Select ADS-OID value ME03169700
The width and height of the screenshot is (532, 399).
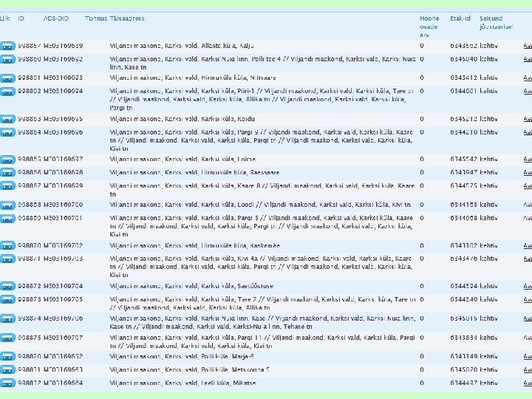tap(63, 205)
